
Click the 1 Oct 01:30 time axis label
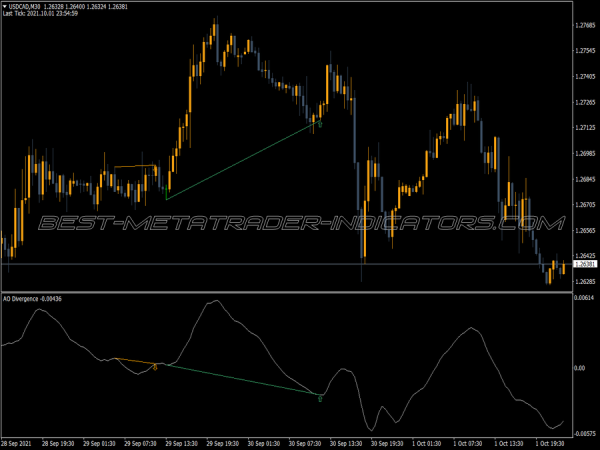426,443
